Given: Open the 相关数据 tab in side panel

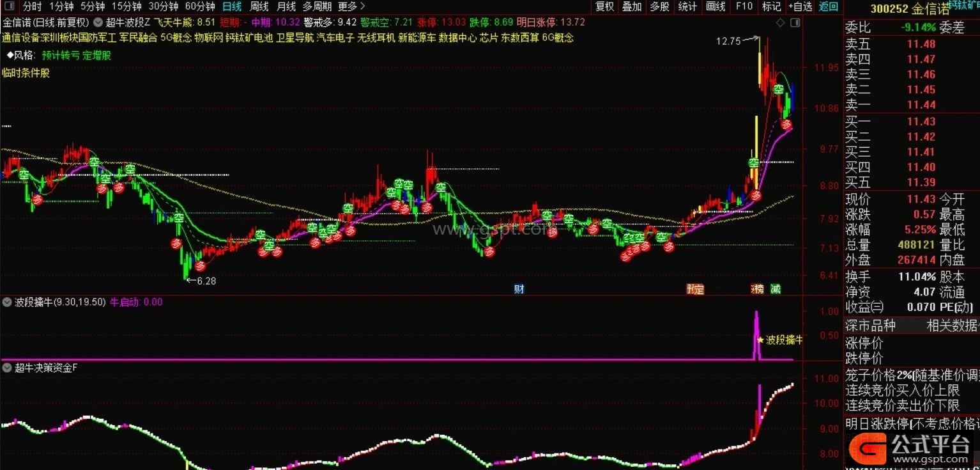Looking at the screenshot, I should click(x=952, y=325).
